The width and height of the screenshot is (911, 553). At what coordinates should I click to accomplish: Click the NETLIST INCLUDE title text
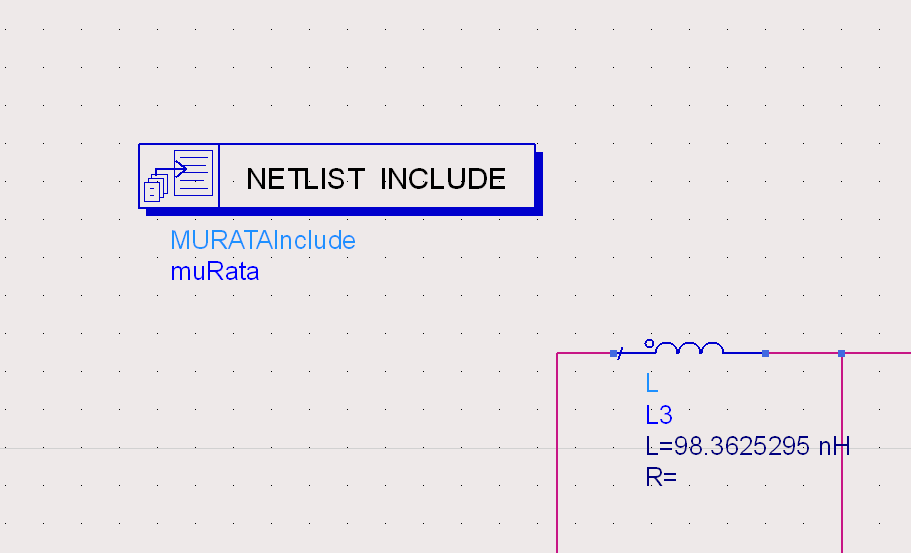(x=376, y=178)
